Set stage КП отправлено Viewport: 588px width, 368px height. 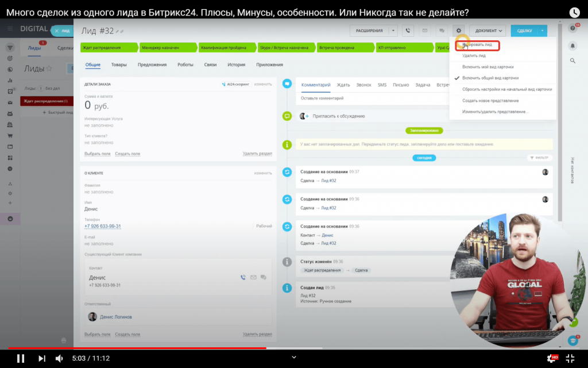[x=405, y=48]
